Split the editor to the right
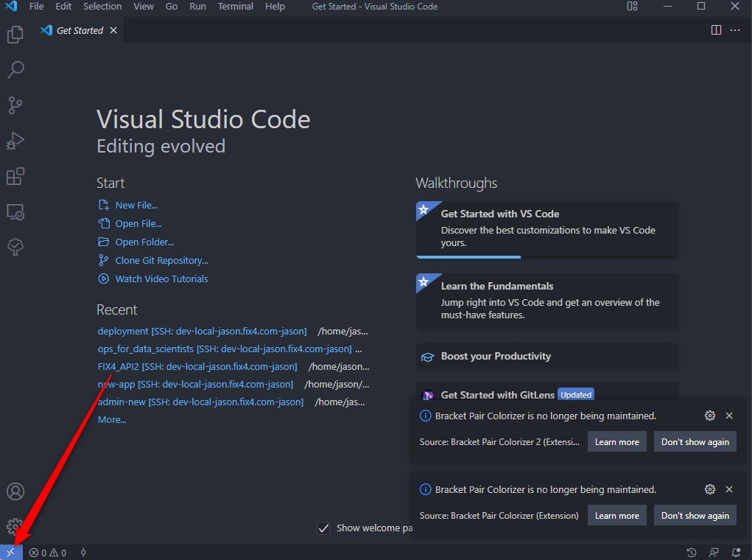752x560 pixels. 716,30
